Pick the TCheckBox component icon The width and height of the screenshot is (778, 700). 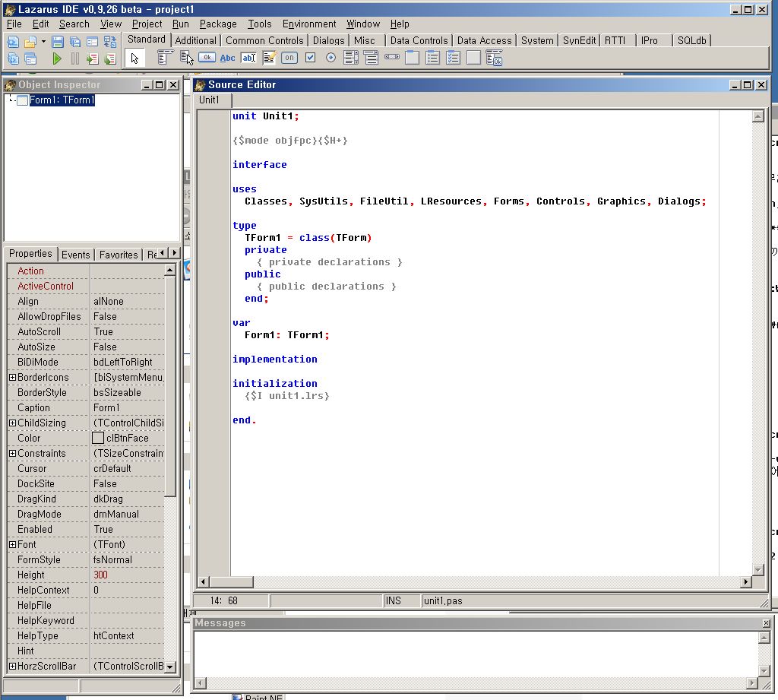(x=311, y=58)
